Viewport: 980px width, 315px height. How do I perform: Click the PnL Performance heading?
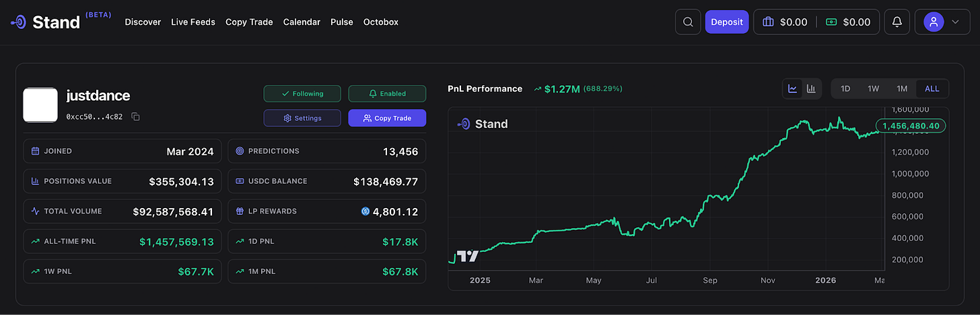coord(485,89)
